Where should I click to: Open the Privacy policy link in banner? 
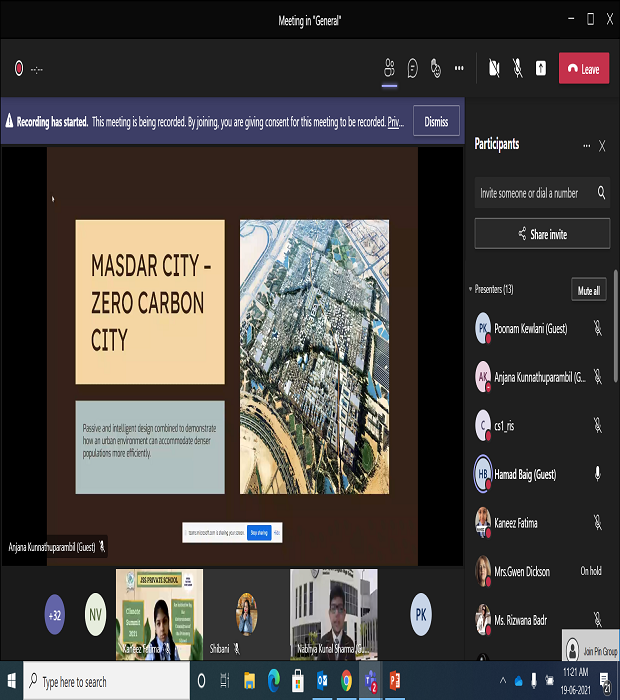pyautogui.click(x=395, y=121)
